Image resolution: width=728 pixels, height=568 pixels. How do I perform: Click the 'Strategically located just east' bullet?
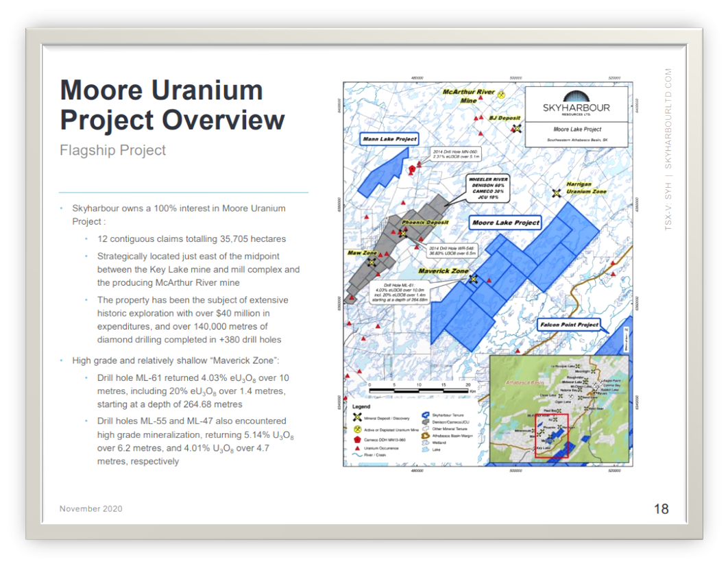point(198,269)
